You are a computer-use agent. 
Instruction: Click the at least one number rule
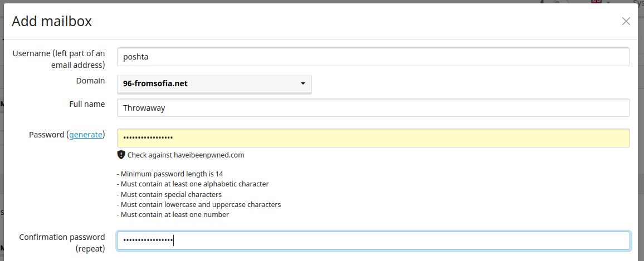173,214
